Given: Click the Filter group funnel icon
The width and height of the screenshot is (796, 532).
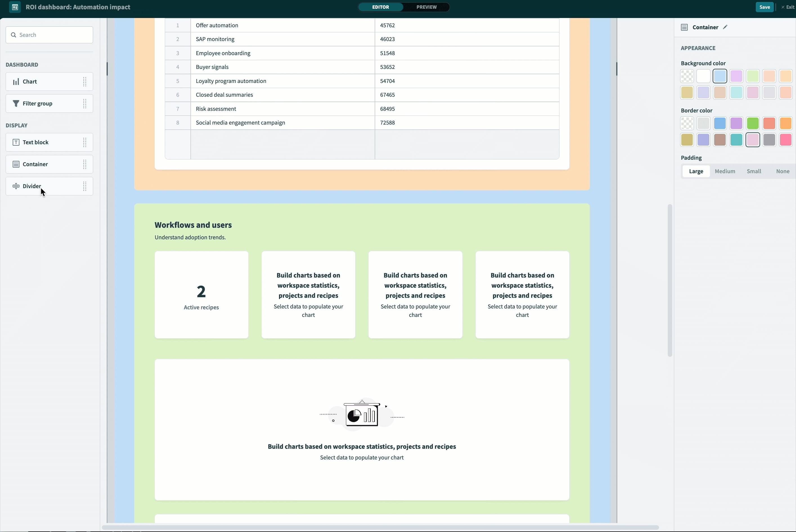Looking at the screenshot, I should (x=16, y=103).
